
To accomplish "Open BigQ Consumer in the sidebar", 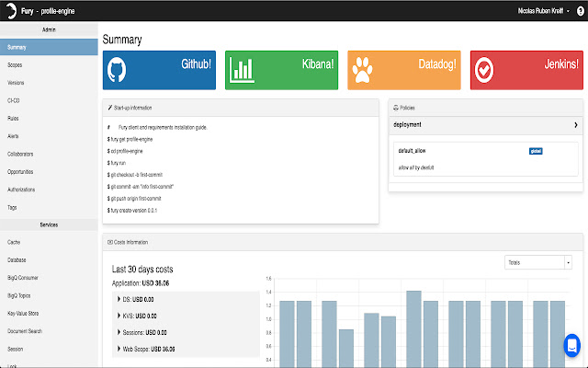I will click(x=49, y=278).
